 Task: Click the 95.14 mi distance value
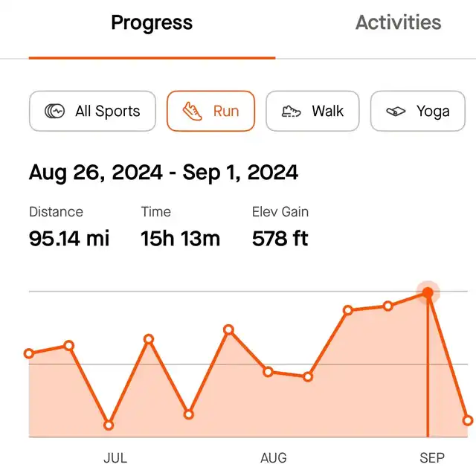click(69, 238)
